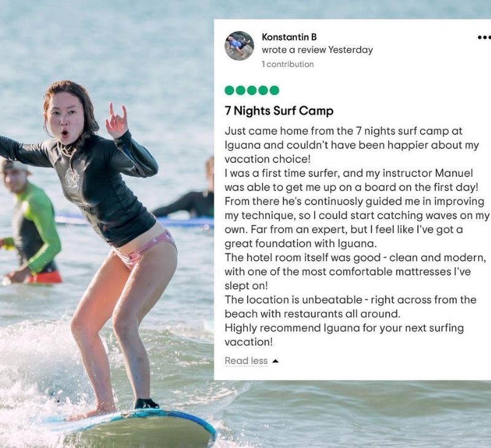The width and height of the screenshot is (491, 448).
Task: Collapse the review via Read less
Action: point(246,361)
